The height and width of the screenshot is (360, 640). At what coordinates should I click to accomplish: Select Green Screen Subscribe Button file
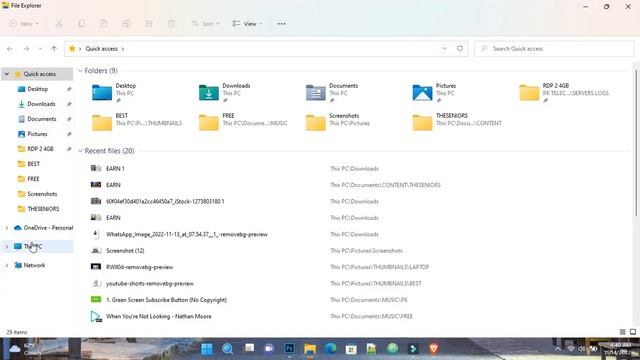[x=166, y=300]
